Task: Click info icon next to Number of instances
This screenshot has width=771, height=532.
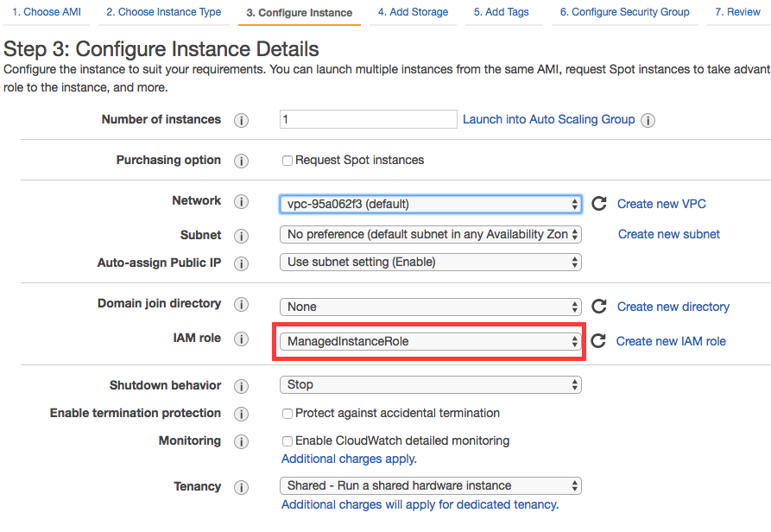Action: (x=242, y=120)
